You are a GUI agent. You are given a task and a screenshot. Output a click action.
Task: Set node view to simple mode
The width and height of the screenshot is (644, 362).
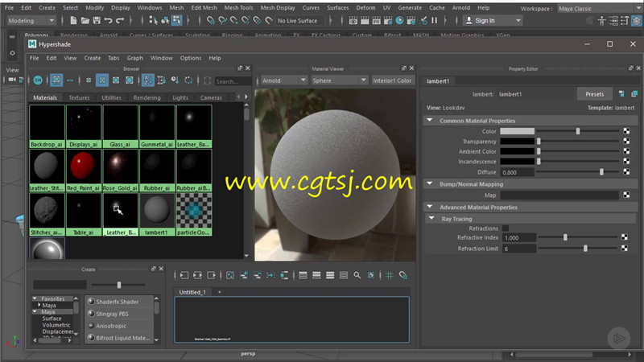click(303, 275)
